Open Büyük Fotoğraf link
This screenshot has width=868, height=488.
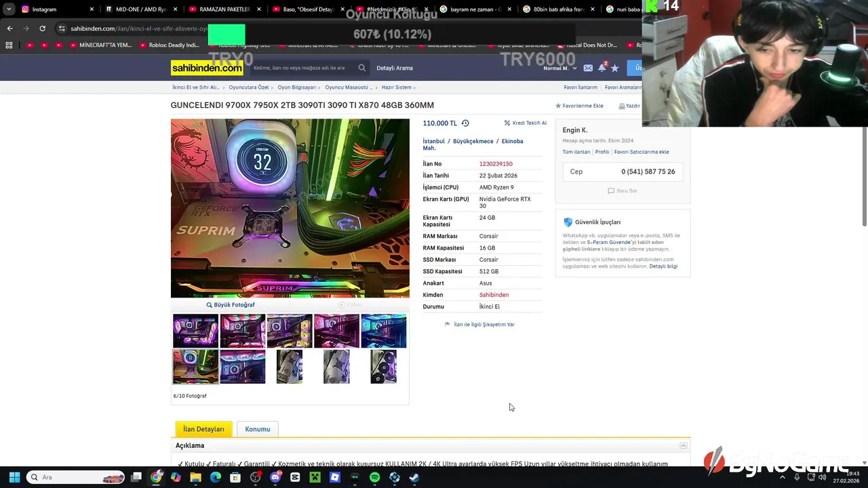click(231, 305)
